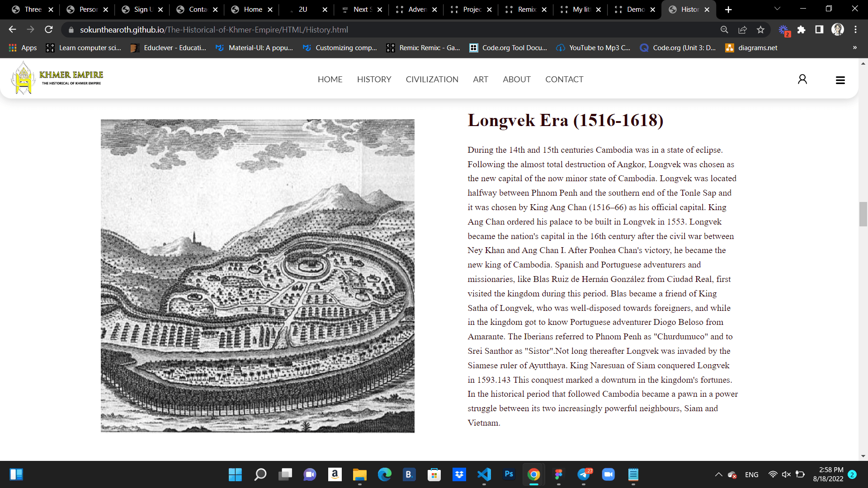Image resolution: width=868 pixels, height=488 pixels.
Task: Click the Longvek engraving image
Action: pyautogui.click(x=257, y=276)
